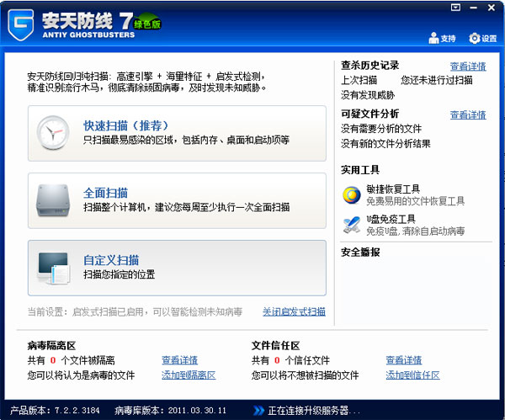Click the blue double-arrow update status icon

(x=258, y=411)
